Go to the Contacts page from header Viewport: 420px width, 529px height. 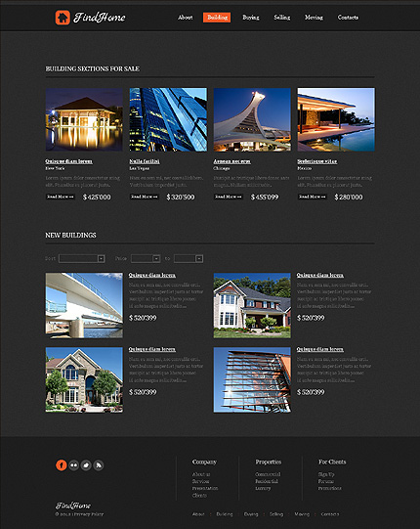(x=348, y=18)
